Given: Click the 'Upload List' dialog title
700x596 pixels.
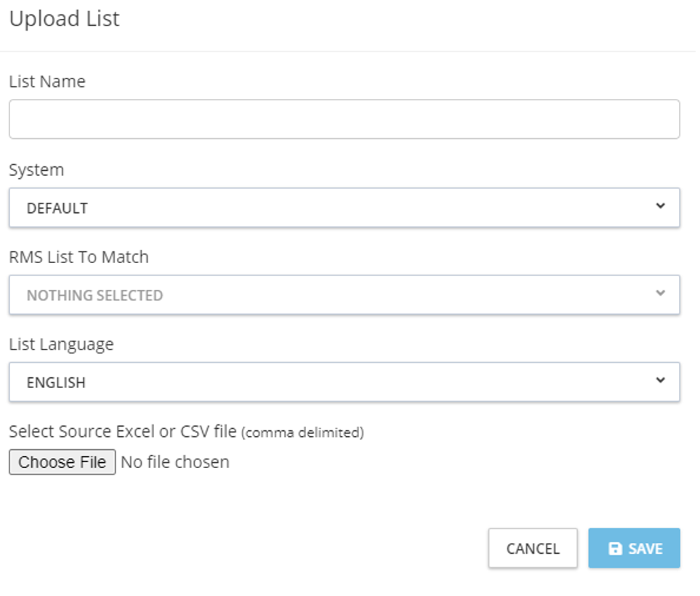Looking at the screenshot, I should click(64, 19).
